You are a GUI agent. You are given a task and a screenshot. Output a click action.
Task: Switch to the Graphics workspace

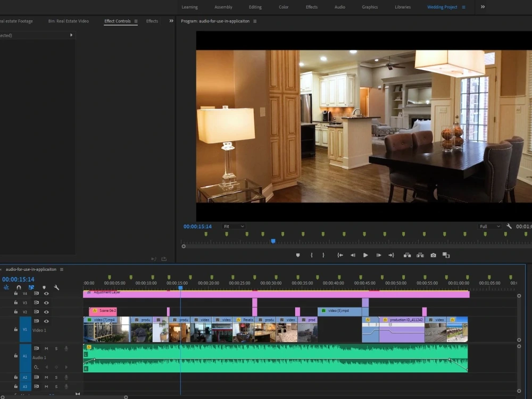point(370,7)
